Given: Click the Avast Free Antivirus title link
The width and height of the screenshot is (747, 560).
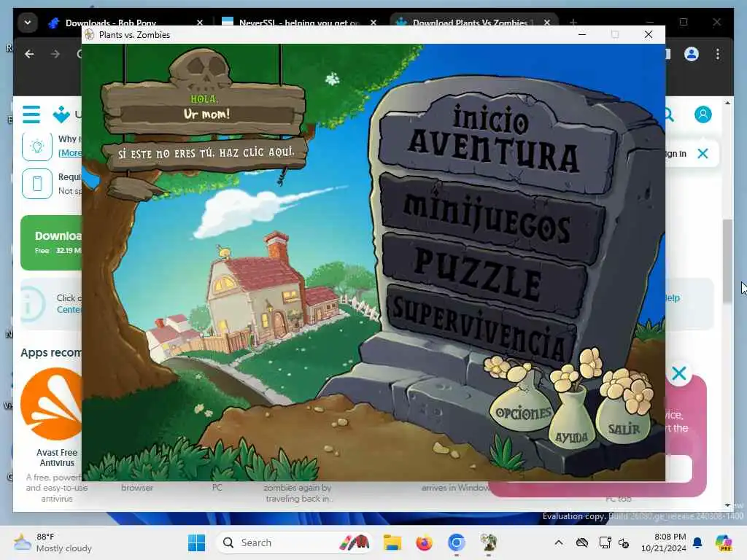Looking at the screenshot, I should point(57,457).
